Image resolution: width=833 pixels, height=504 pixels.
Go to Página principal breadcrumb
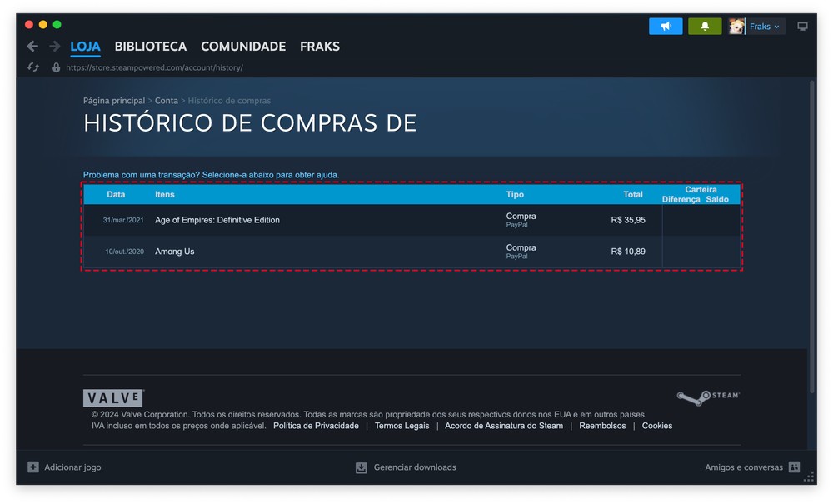pyautogui.click(x=114, y=101)
